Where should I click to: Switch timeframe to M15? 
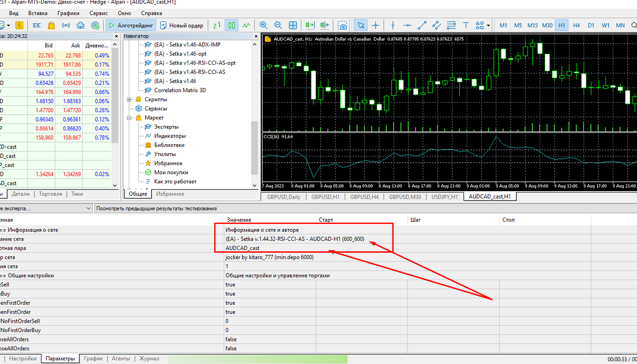[x=532, y=25]
